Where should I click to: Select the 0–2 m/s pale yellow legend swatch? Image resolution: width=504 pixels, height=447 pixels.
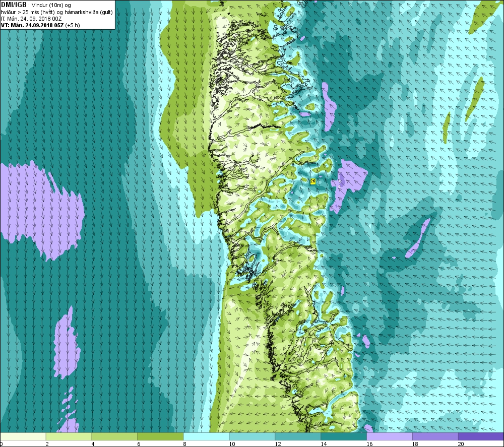pos(23,436)
